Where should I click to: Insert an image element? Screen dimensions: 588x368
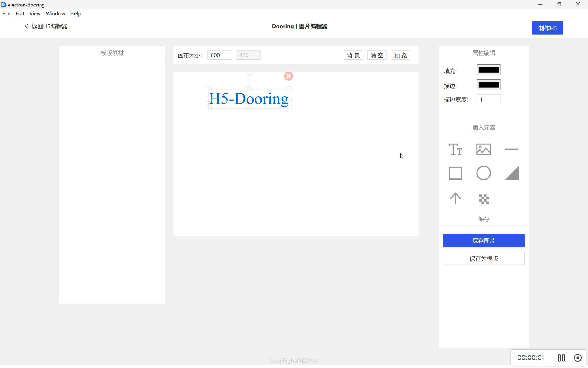tap(484, 149)
